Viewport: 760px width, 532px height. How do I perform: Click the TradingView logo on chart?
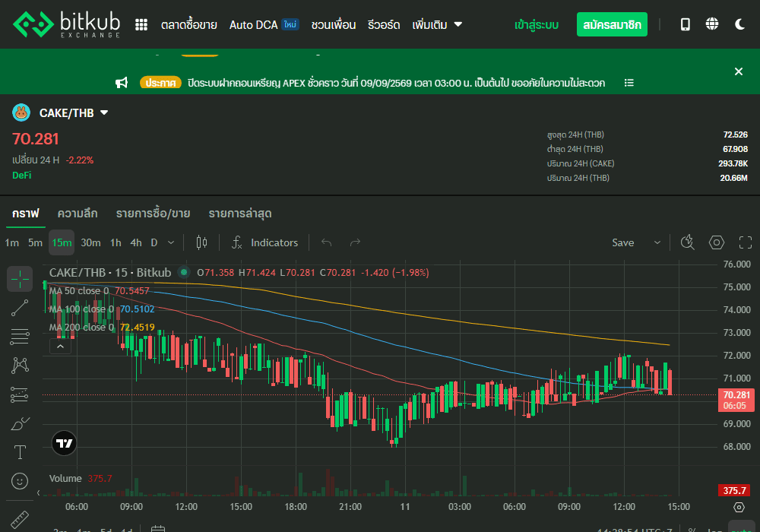tap(64, 443)
